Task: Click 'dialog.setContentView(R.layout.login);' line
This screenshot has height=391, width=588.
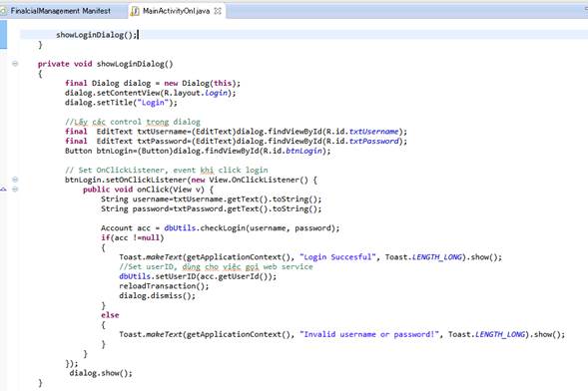Action: [x=151, y=93]
